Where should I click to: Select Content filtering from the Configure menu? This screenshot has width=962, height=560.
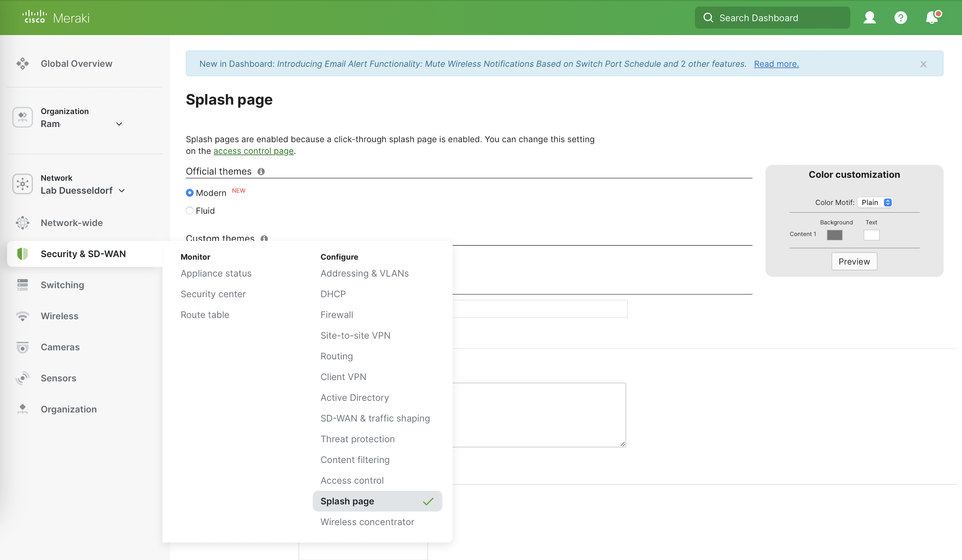[x=355, y=460]
